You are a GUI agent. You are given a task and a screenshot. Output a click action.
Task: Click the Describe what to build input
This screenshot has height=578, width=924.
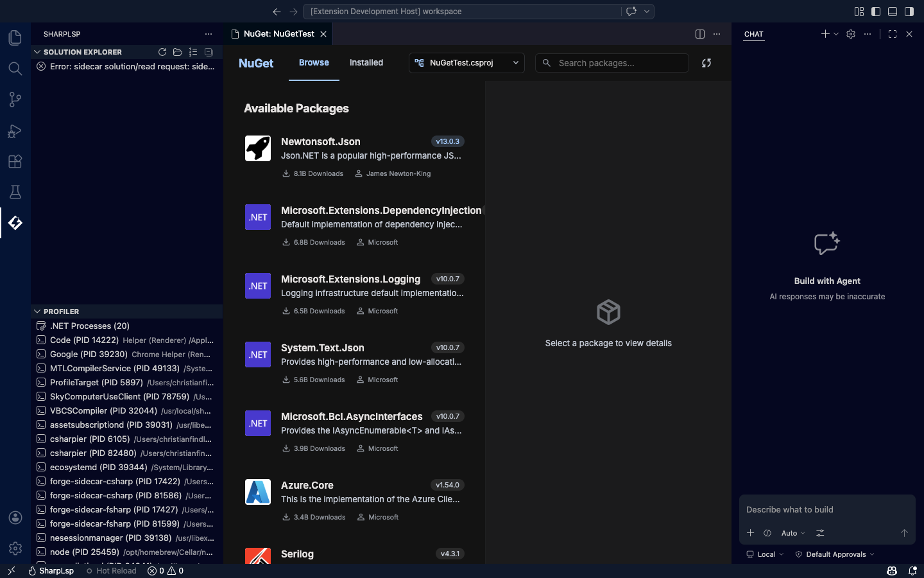click(827, 510)
